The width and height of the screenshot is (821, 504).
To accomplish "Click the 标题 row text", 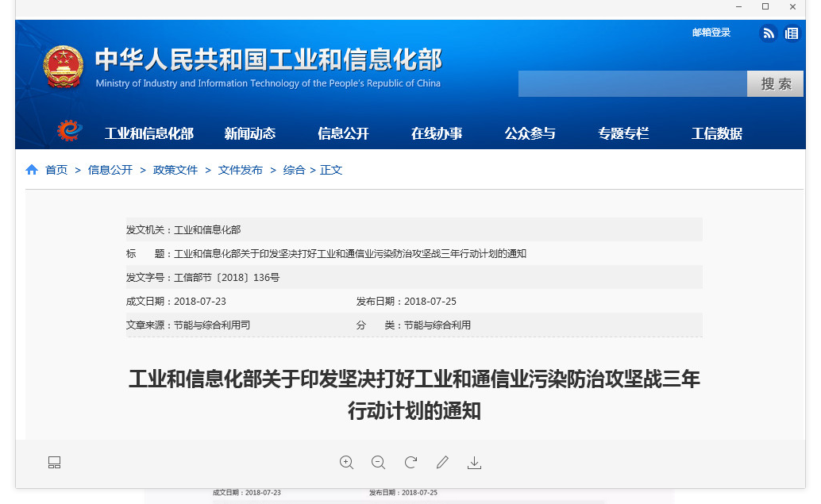I will pos(326,254).
